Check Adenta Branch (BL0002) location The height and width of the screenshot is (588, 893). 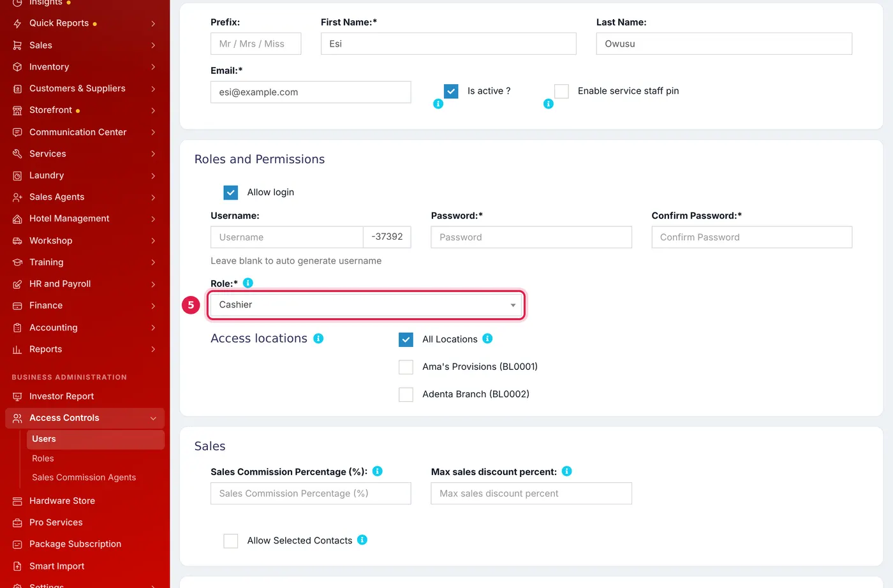tap(406, 395)
